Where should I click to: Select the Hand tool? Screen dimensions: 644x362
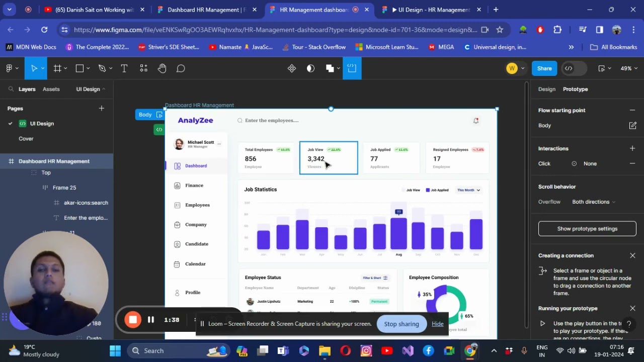point(162,68)
